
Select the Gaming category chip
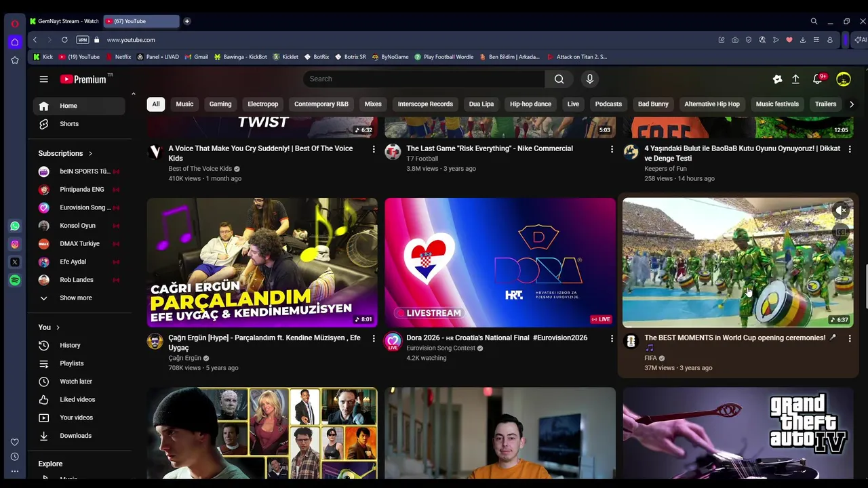(220, 104)
